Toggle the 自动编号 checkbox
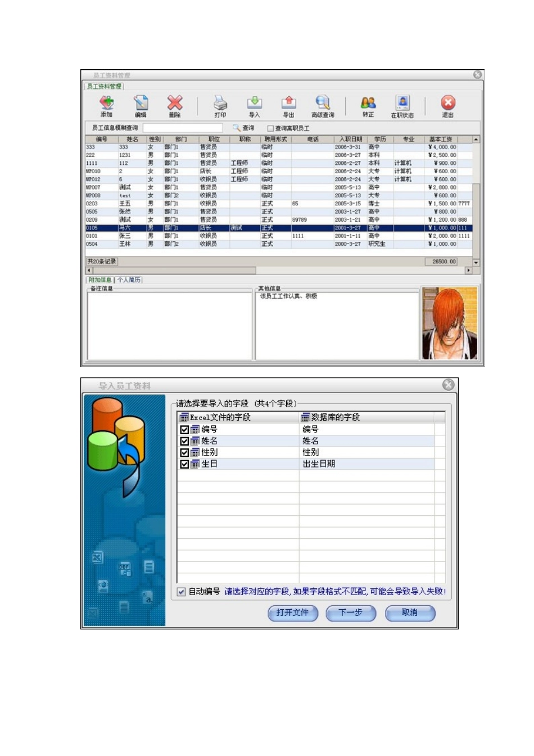Screen dimensions: 534x756 coord(181,592)
